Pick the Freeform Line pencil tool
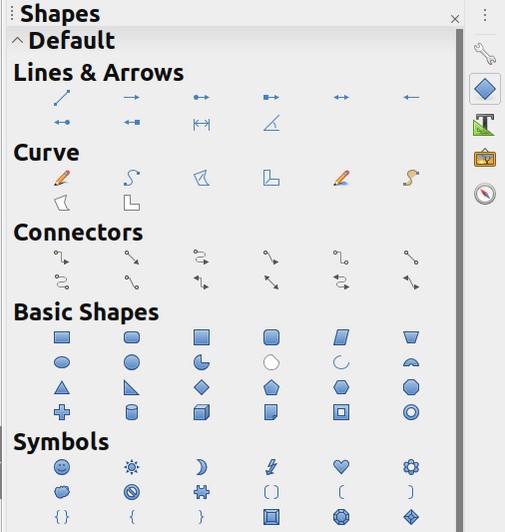Image resolution: width=505 pixels, height=532 pixels. 62,178
